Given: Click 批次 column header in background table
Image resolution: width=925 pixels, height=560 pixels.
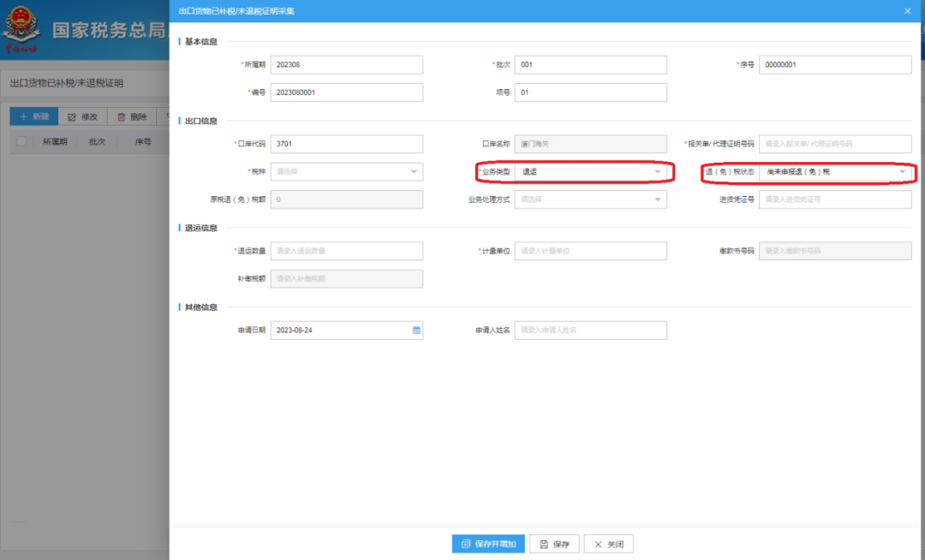Looking at the screenshot, I should click(x=97, y=141).
